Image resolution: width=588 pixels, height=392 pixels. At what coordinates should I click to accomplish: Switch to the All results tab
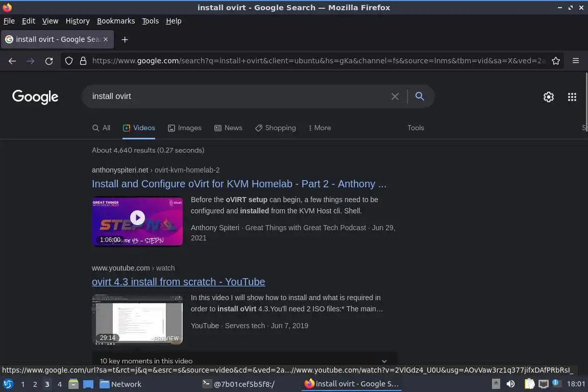pyautogui.click(x=101, y=128)
